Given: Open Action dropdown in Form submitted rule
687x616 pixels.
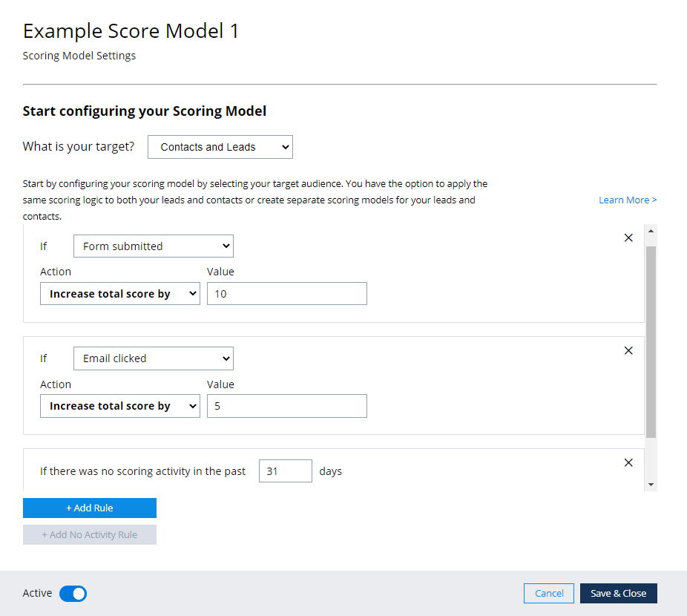Looking at the screenshot, I should pyautogui.click(x=120, y=293).
